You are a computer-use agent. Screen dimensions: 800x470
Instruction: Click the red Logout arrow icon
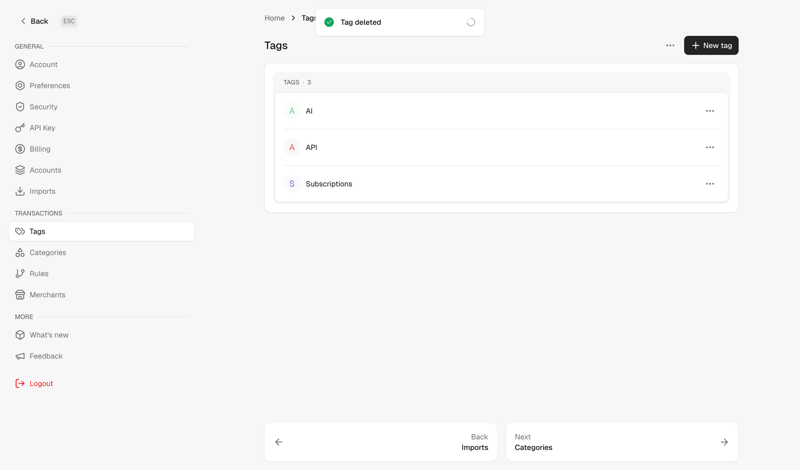click(x=20, y=383)
